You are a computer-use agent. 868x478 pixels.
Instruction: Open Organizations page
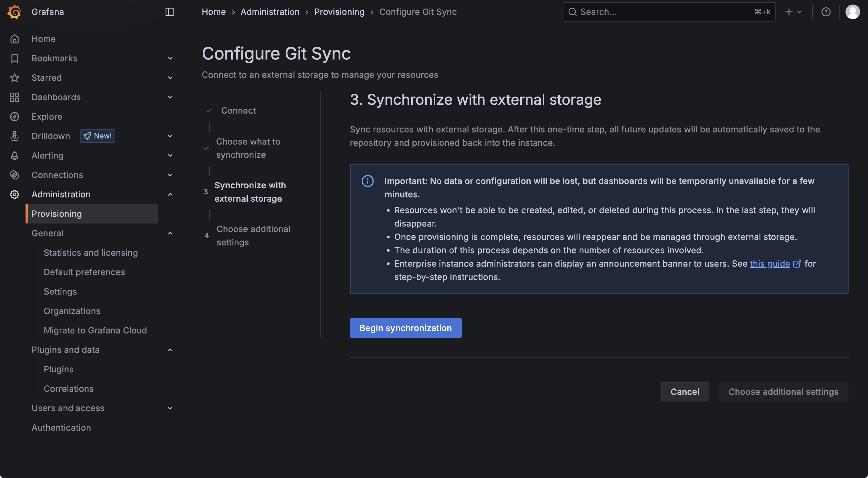point(72,311)
